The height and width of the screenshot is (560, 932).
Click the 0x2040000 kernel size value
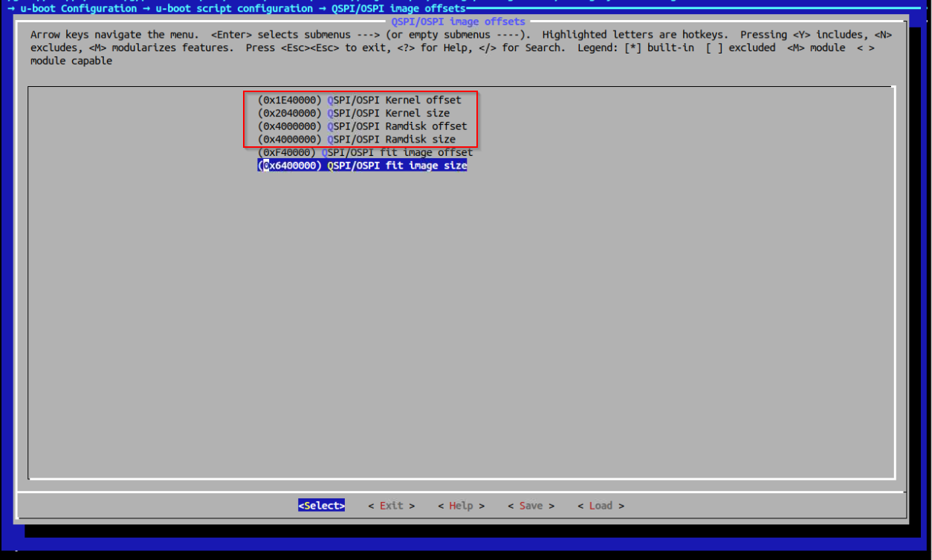coord(290,114)
